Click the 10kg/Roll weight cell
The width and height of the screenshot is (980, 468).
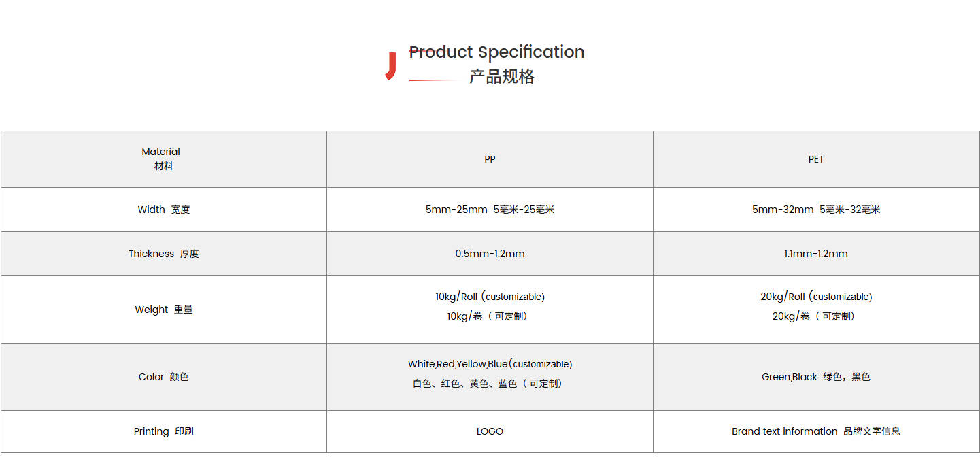coord(490,306)
